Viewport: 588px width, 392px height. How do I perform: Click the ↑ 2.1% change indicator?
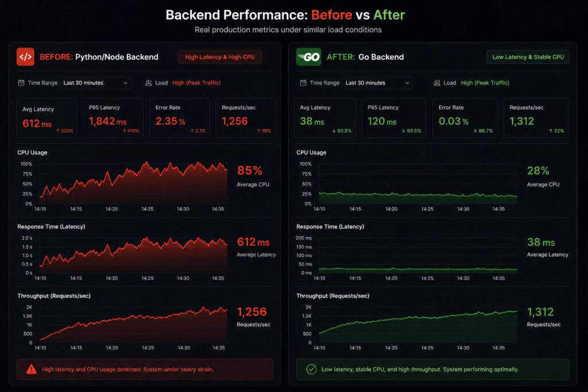click(x=198, y=131)
